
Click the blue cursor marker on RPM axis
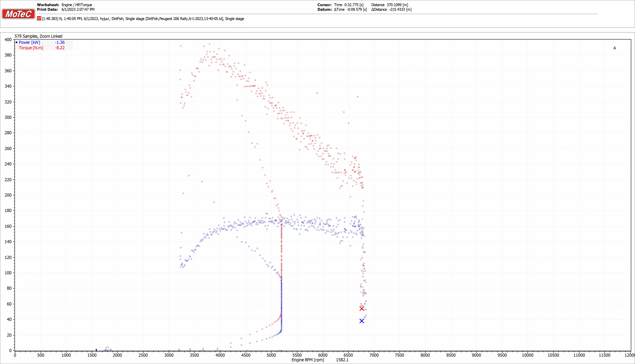[x=96, y=350]
